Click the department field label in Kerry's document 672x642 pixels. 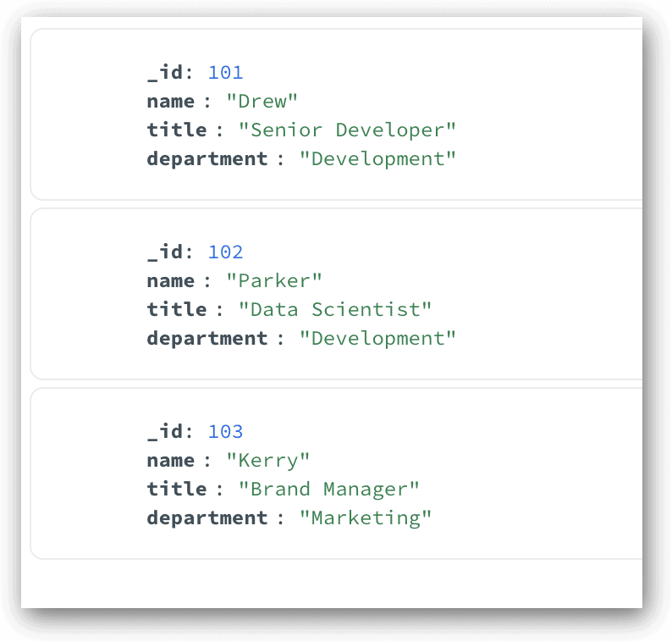pyautogui.click(x=207, y=518)
